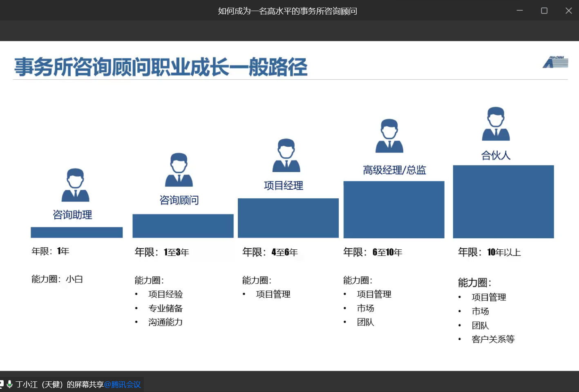Click the tallest blue block under 合伙人
Image resolution: width=579 pixels, height=392 pixels.
(x=503, y=202)
